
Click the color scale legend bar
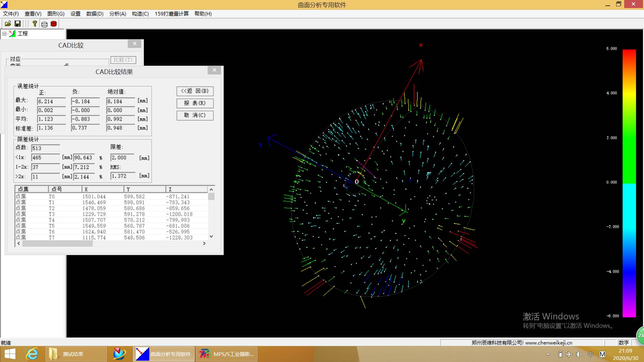pos(629,183)
